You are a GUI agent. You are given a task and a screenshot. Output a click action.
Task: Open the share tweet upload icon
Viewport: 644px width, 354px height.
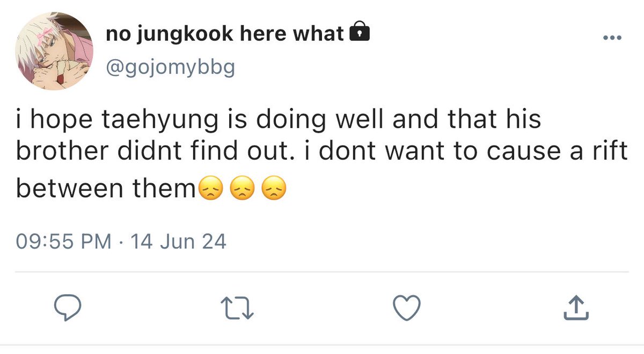coord(575,308)
